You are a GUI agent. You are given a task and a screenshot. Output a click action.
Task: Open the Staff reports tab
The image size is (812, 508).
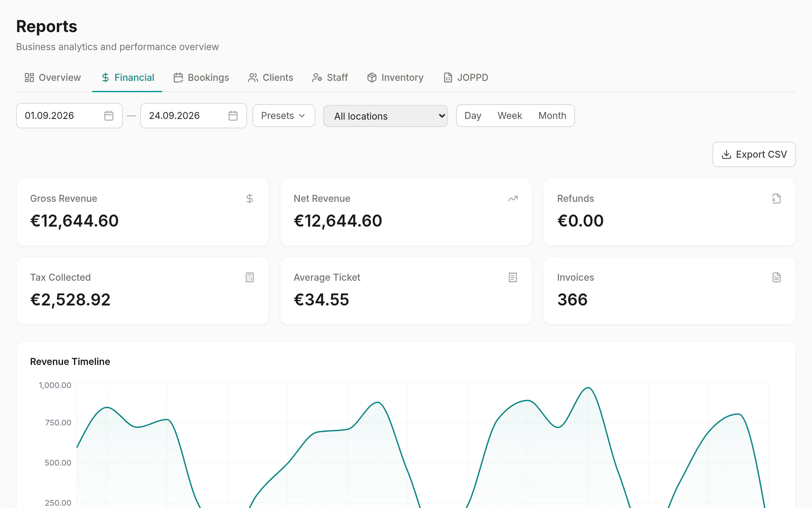pyautogui.click(x=330, y=78)
